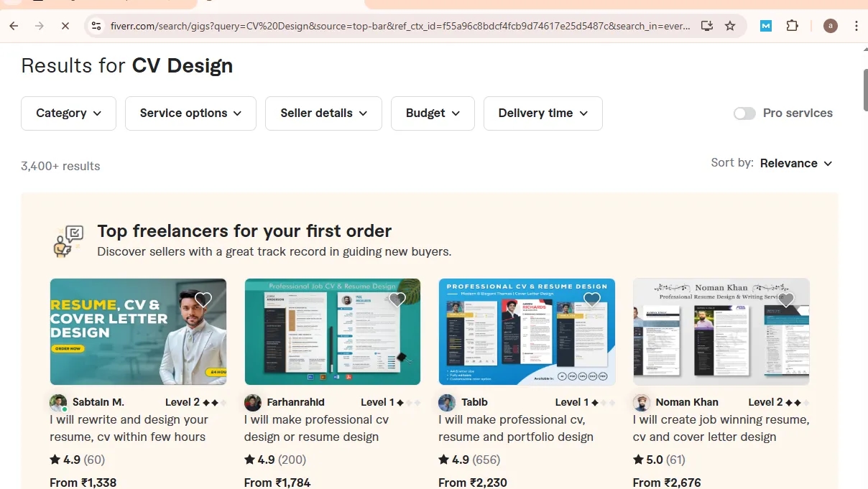Save Farhanrahid gig with heart icon

point(397,299)
